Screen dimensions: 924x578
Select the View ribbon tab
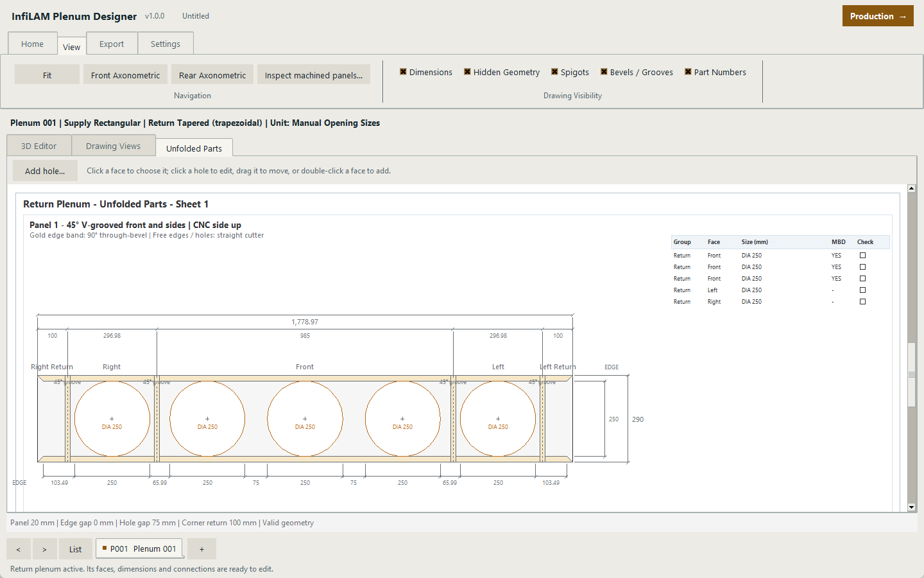coord(72,46)
